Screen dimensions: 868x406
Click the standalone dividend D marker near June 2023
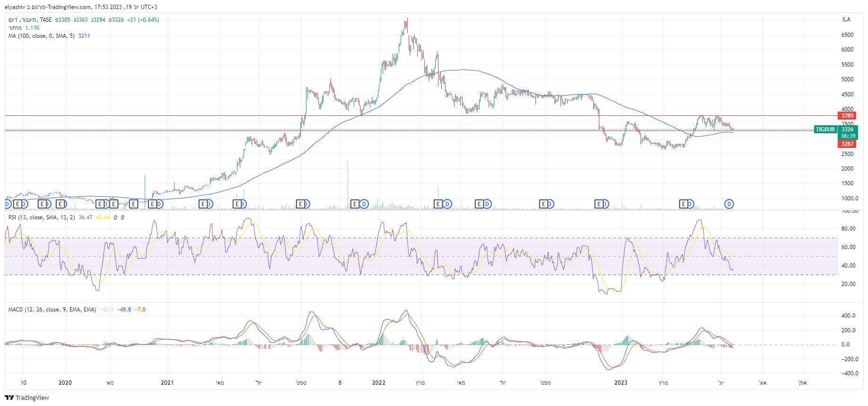click(729, 204)
